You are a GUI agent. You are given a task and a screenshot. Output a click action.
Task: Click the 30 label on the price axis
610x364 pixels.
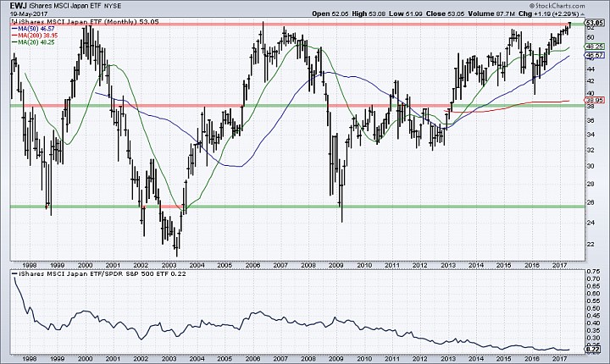(591, 166)
